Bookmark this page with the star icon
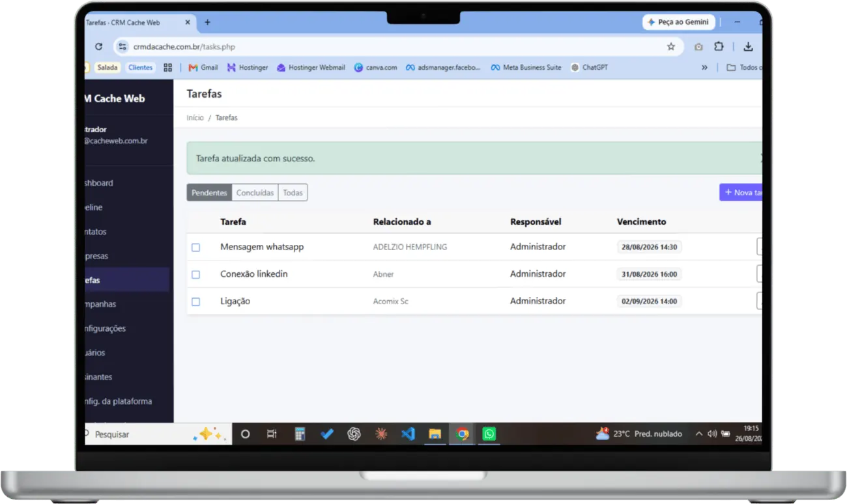The image size is (847, 504). coord(670,47)
